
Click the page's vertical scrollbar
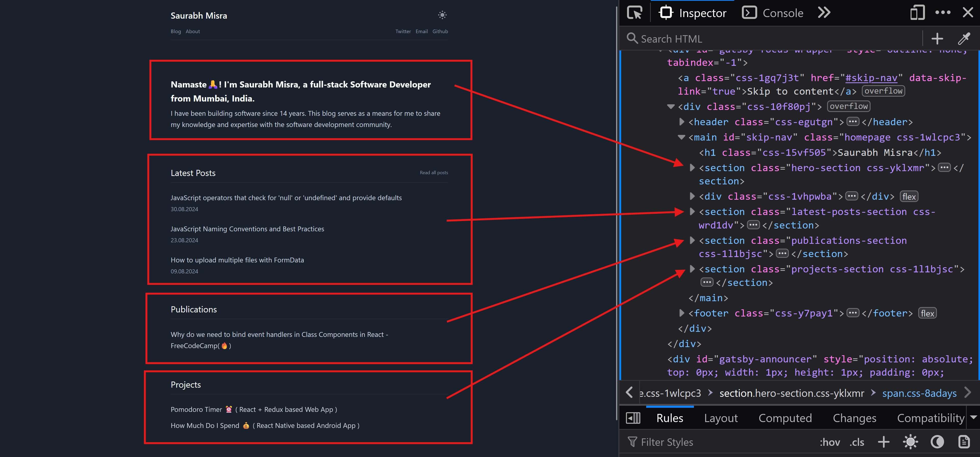coord(616,213)
